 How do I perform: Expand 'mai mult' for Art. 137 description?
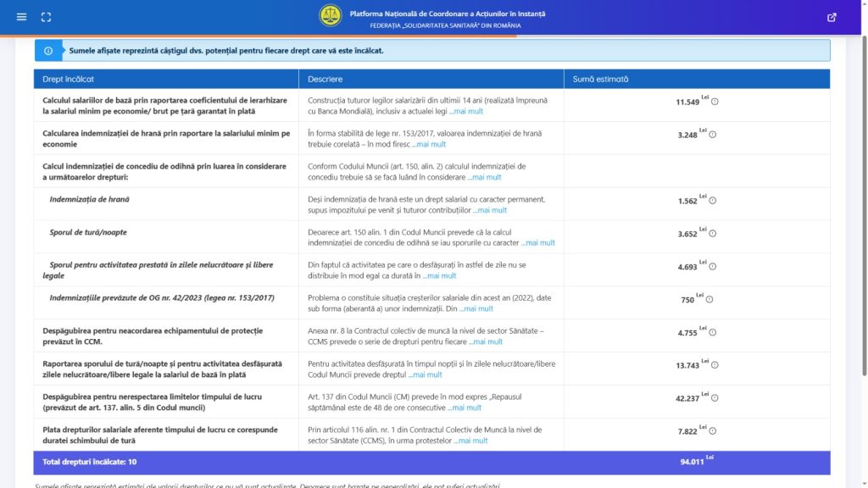coord(465,408)
